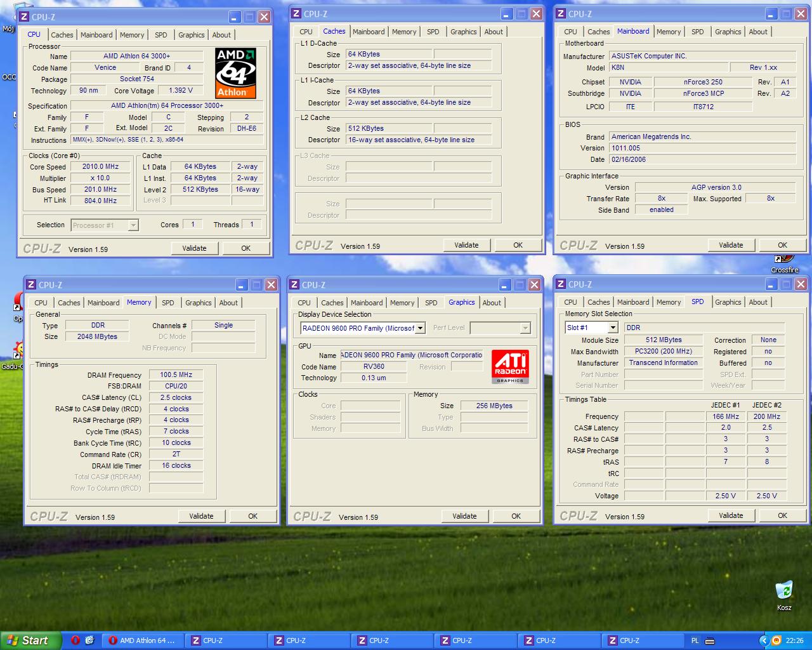Click Validate in the CPU-tab window

tap(194, 248)
